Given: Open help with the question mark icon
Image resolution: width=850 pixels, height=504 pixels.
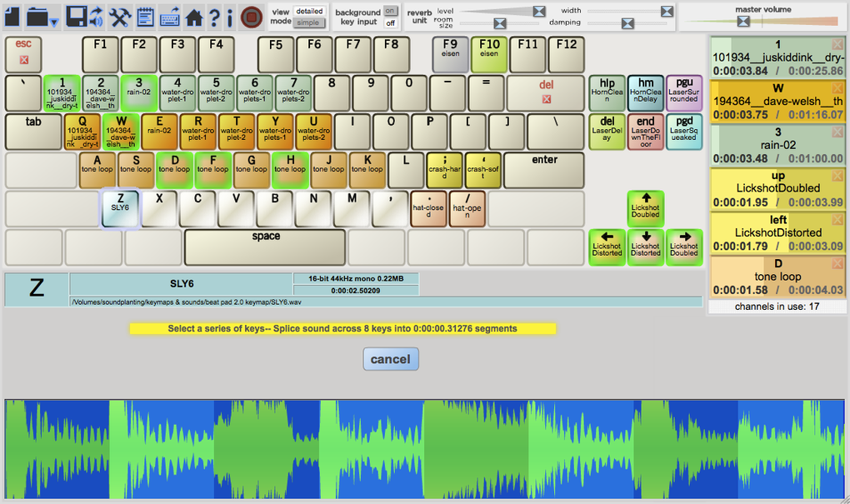Looking at the screenshot, I should [214, 17].
